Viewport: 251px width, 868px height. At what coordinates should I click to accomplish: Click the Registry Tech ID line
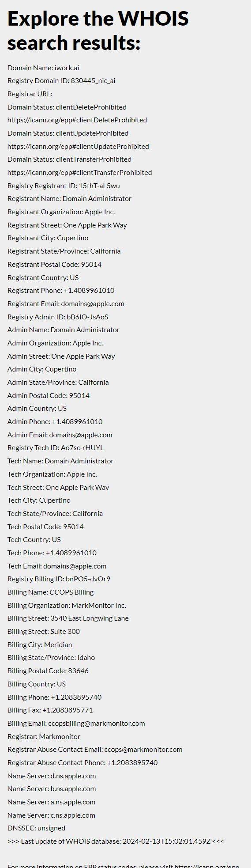click(x=56, y=447)
